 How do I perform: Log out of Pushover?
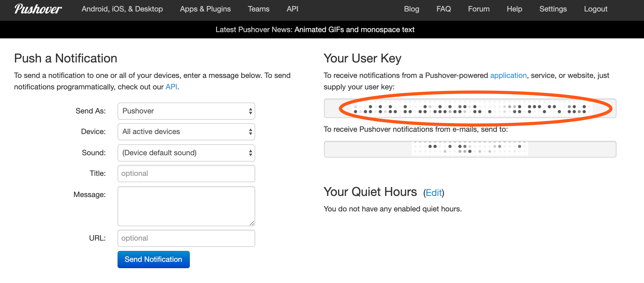[596, 9]
